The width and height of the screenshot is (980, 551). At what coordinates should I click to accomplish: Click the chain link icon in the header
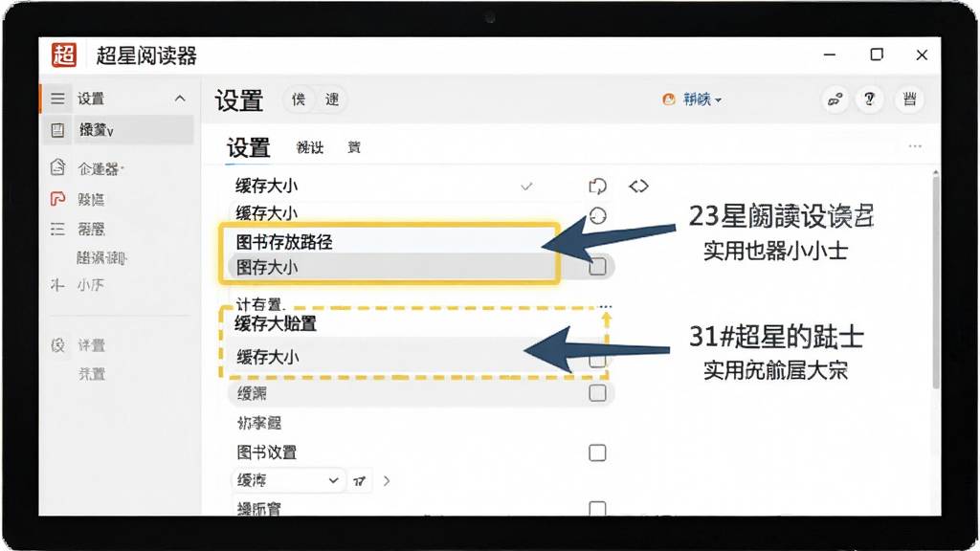[x=835, y=99]
